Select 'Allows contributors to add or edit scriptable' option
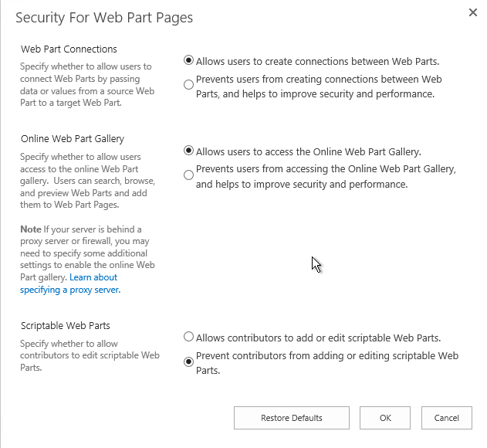487x448 pixels. (x=189, y=337)
